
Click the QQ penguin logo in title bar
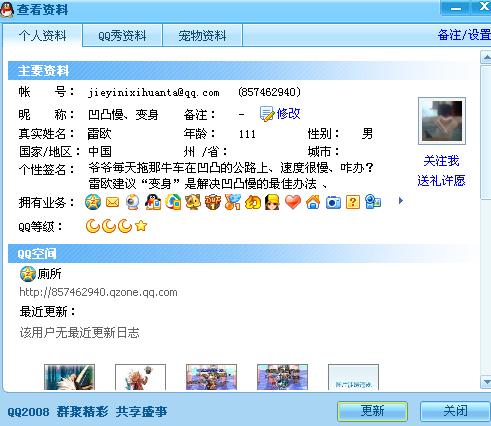(7, 9)
